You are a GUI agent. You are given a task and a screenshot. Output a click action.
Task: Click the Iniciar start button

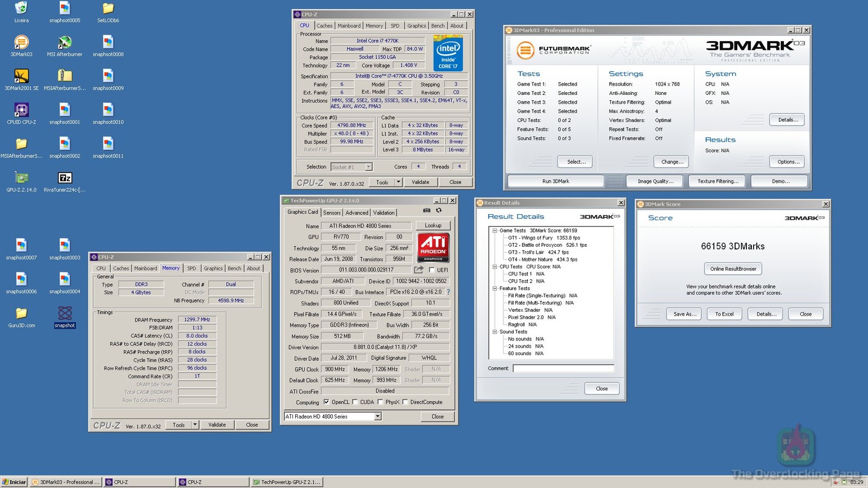(x=14, y=482)
